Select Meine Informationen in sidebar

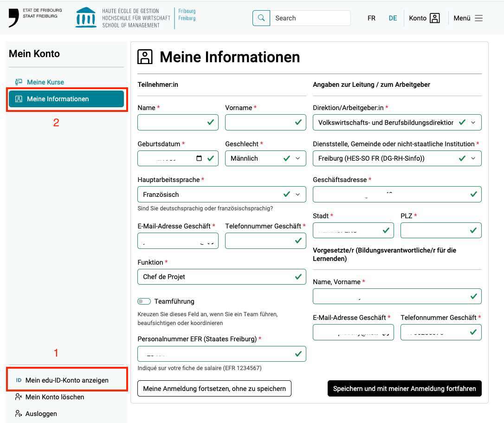pyautogui.click(x=66, y=99)
